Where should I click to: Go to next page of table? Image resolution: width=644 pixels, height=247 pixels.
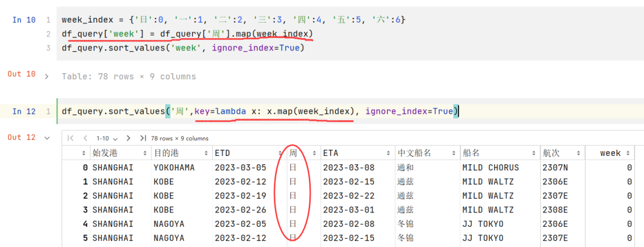129,138
